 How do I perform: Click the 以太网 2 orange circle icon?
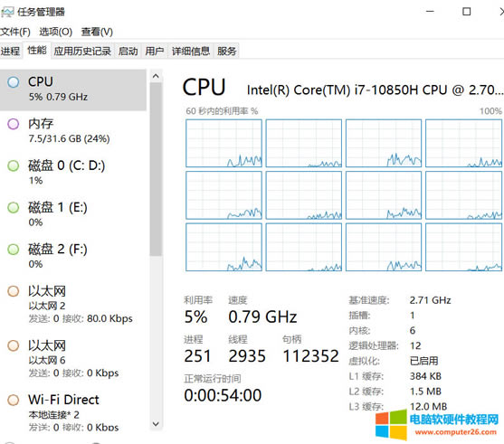[x=14, y=291]
